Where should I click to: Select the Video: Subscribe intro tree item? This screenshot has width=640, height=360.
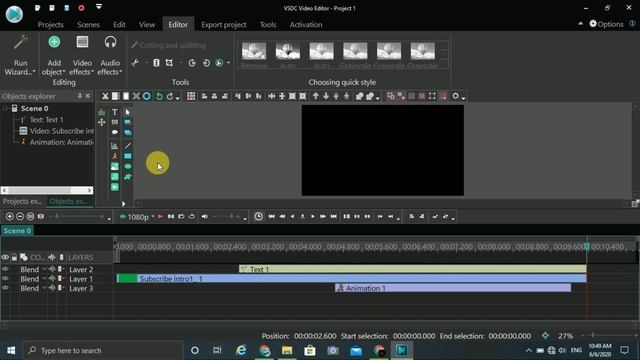pos(57,131)
